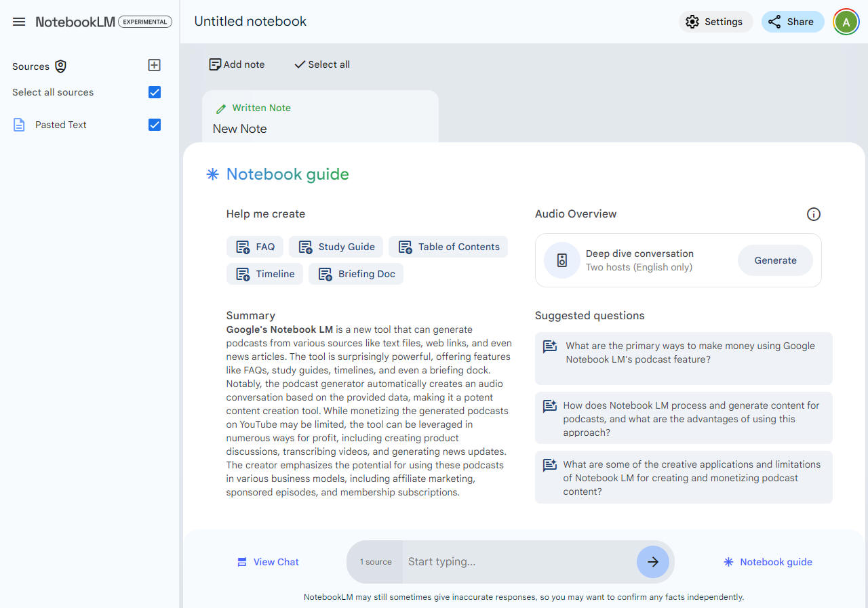Click the pencil icon on Written Note

point(220,108)
